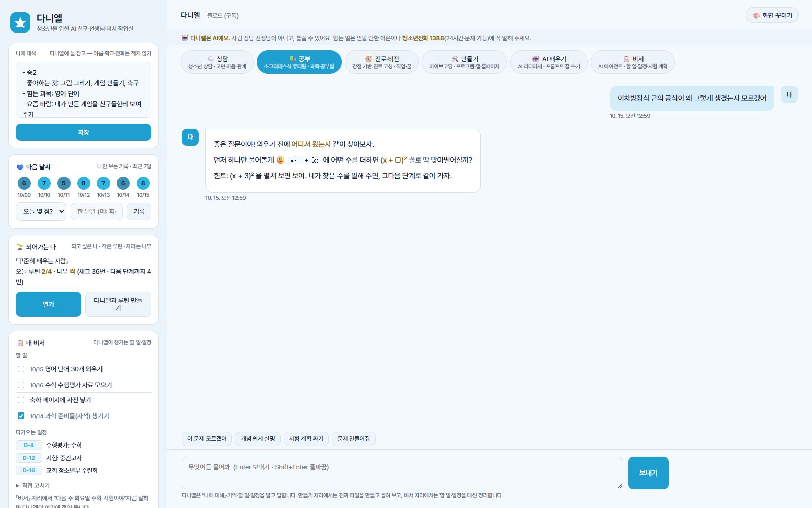
Task: Open the routine with the 열기 button
Action: [x=48, y=304]
